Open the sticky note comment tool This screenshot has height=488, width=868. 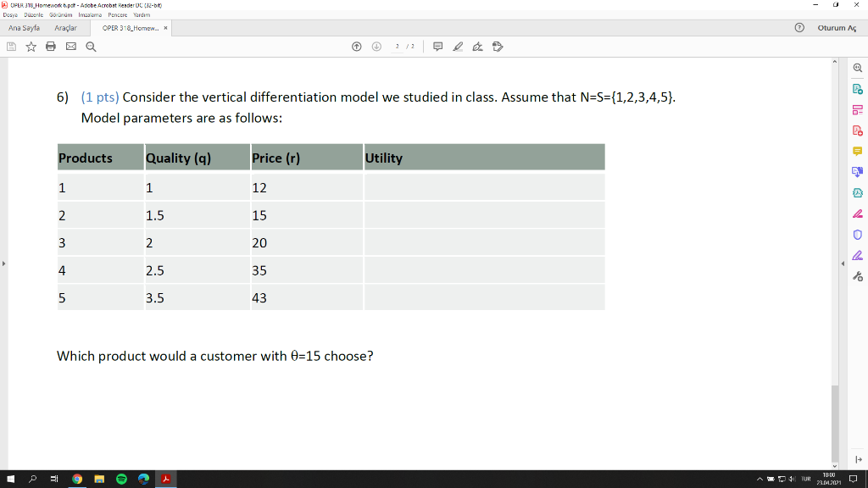point(437,47)
